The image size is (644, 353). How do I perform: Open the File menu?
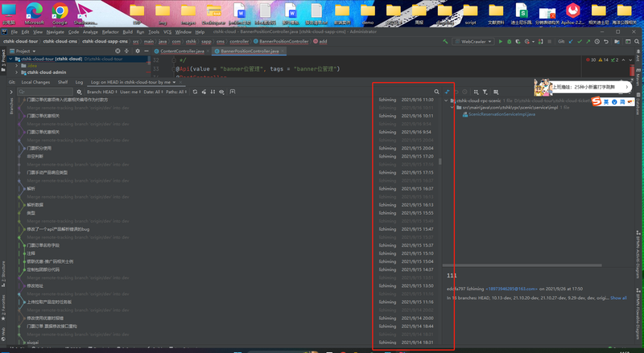pyautogui.click(x=14, y=31)
